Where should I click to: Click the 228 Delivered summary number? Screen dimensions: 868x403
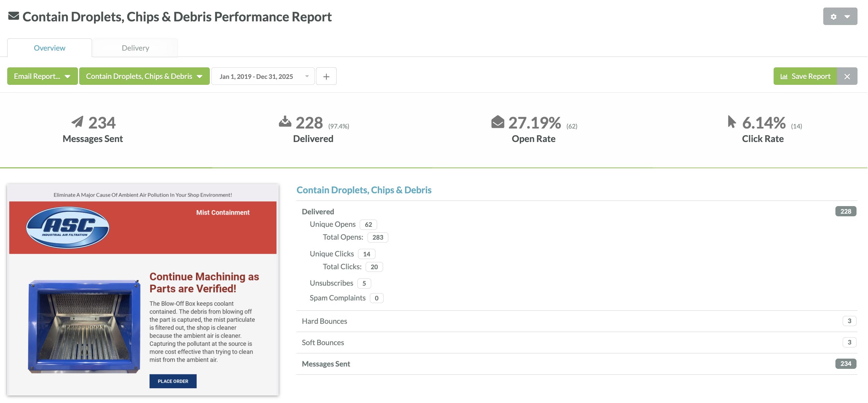point(309,123)
